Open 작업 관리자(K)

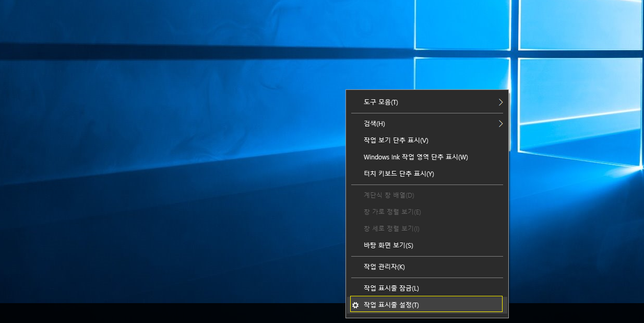[x=426, y=267]
